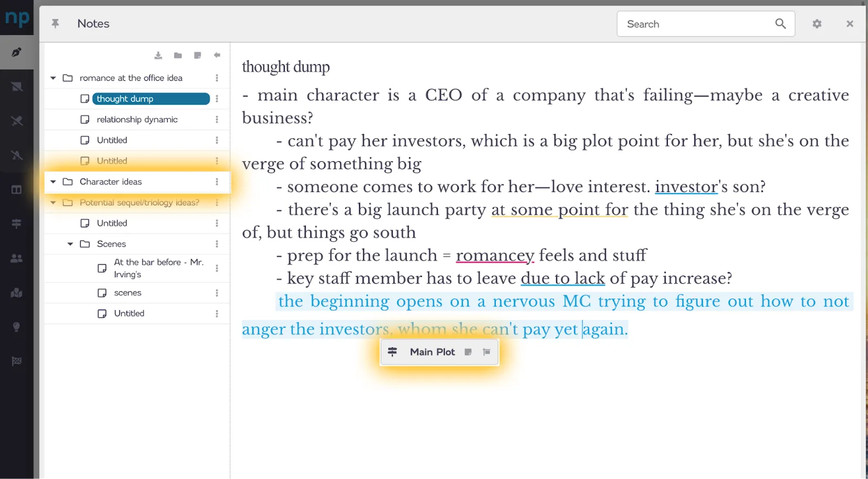Open the writing pen section in the sidebar
Viewport: 868px width, 479px height.
click(x=16, y=52)
